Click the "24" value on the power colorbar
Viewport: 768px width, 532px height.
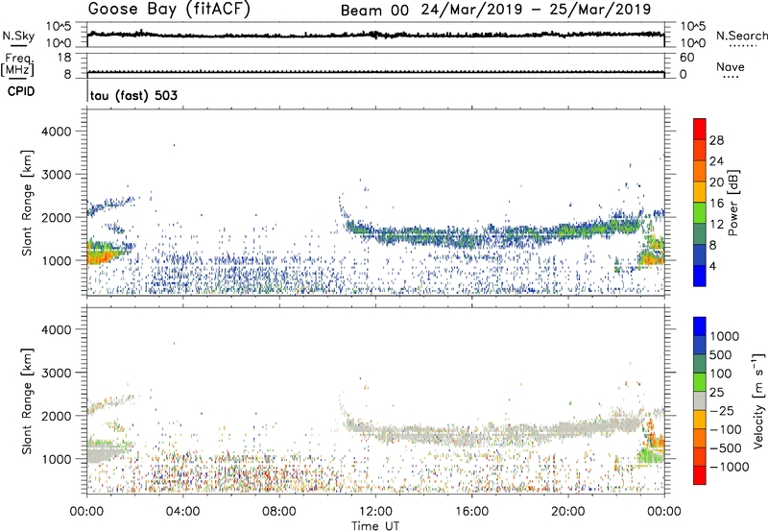716,161
